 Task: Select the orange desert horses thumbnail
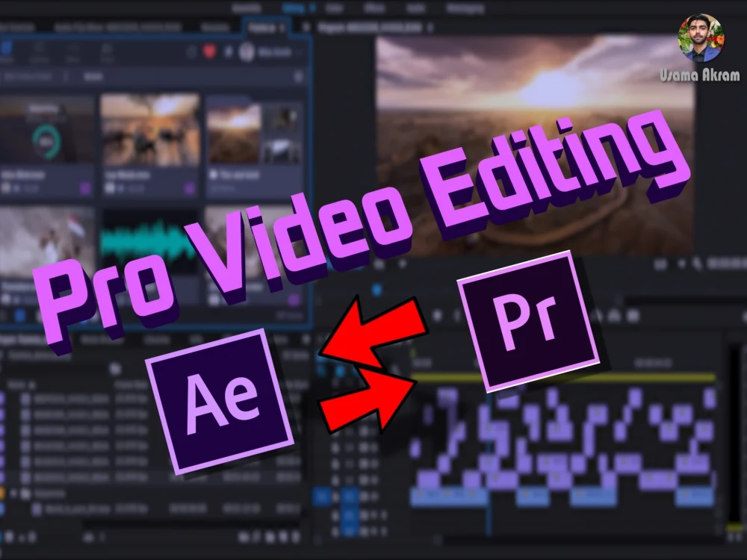click(x=150, y=129)
